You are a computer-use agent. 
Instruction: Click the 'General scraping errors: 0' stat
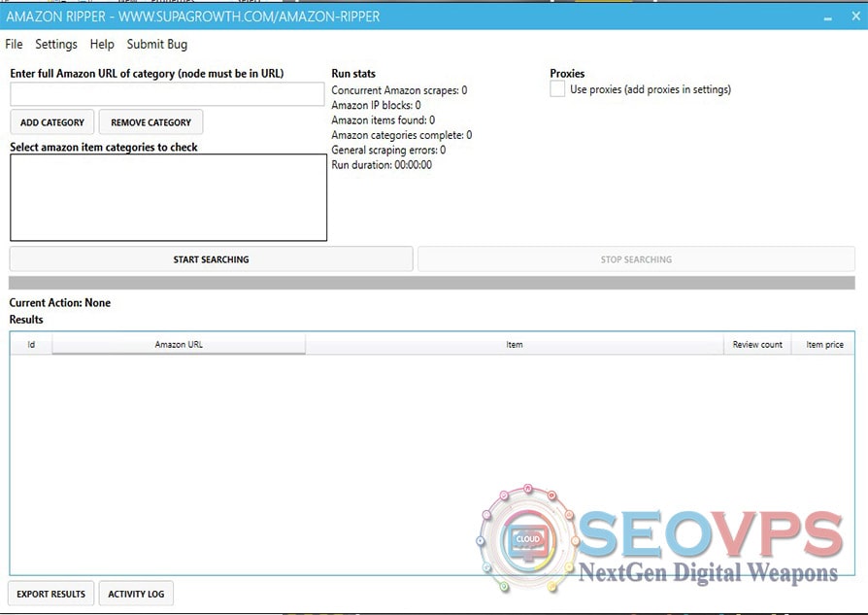388,151
